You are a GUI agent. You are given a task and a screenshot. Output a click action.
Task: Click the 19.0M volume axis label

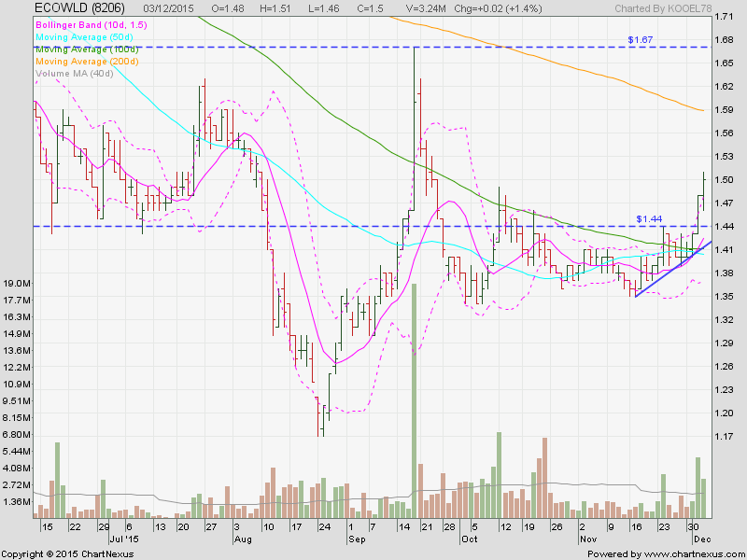(x=16, y=284)
